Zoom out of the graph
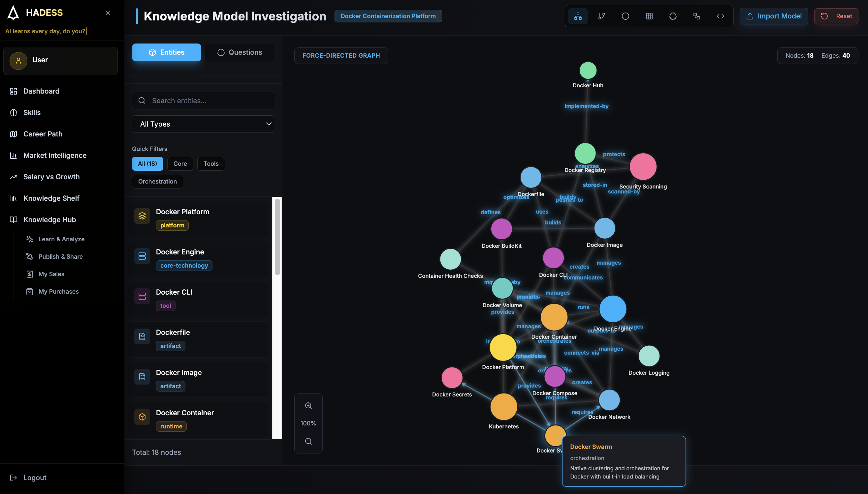 308,441
